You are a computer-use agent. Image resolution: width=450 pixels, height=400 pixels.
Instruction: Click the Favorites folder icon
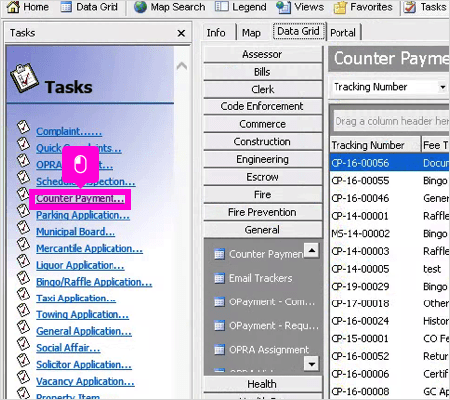coord(340,7)
